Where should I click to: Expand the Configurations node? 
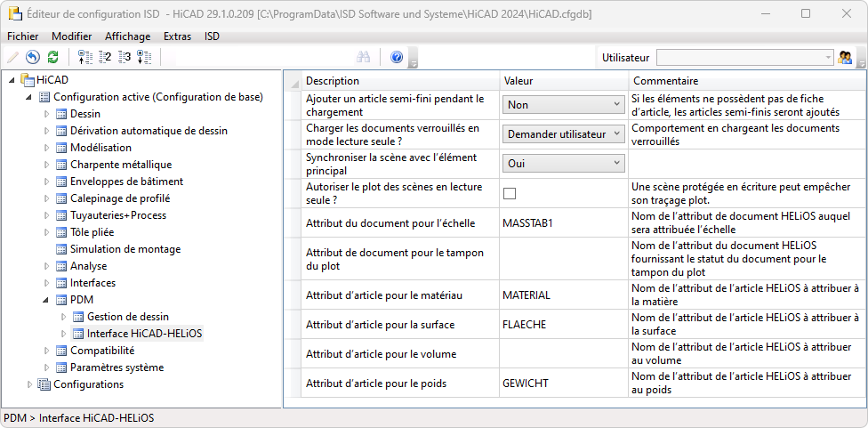pyautogui.click(x=30, y=384)
